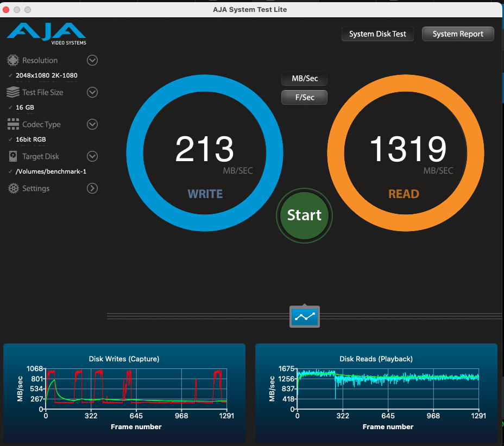Click the Resolution chip icon

[x=13, y=60]
